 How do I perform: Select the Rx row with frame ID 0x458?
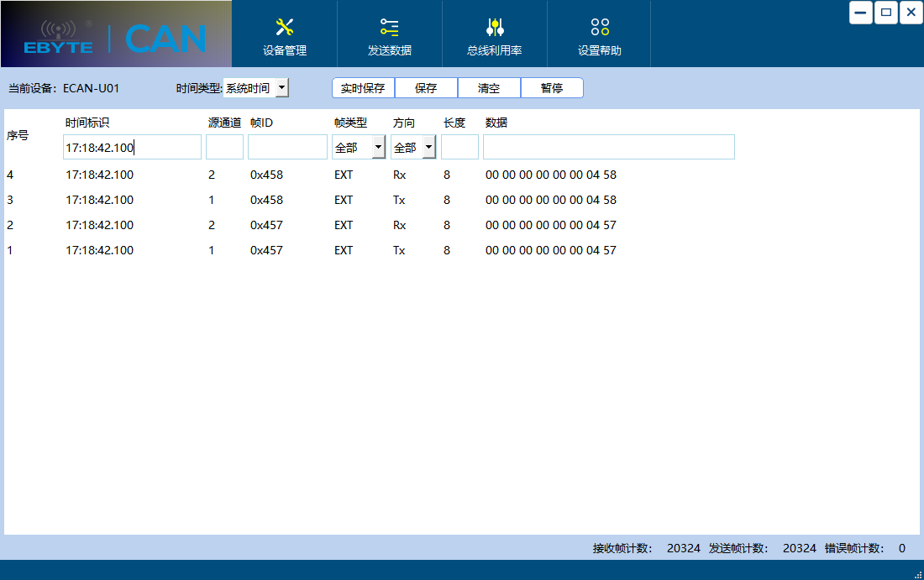(336, 175)
